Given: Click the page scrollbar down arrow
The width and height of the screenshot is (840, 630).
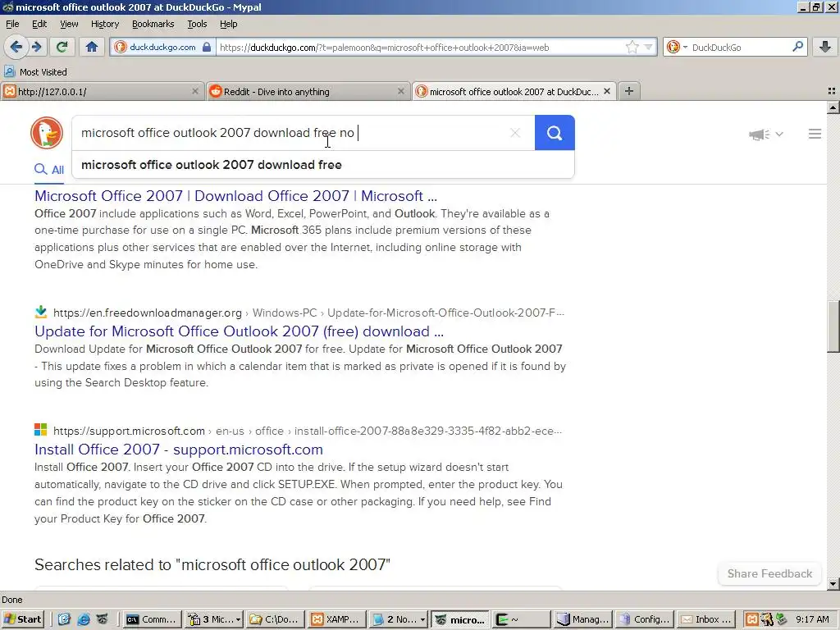Looking at the screenshot, I should pyautogui.click(x=833, y=584).
